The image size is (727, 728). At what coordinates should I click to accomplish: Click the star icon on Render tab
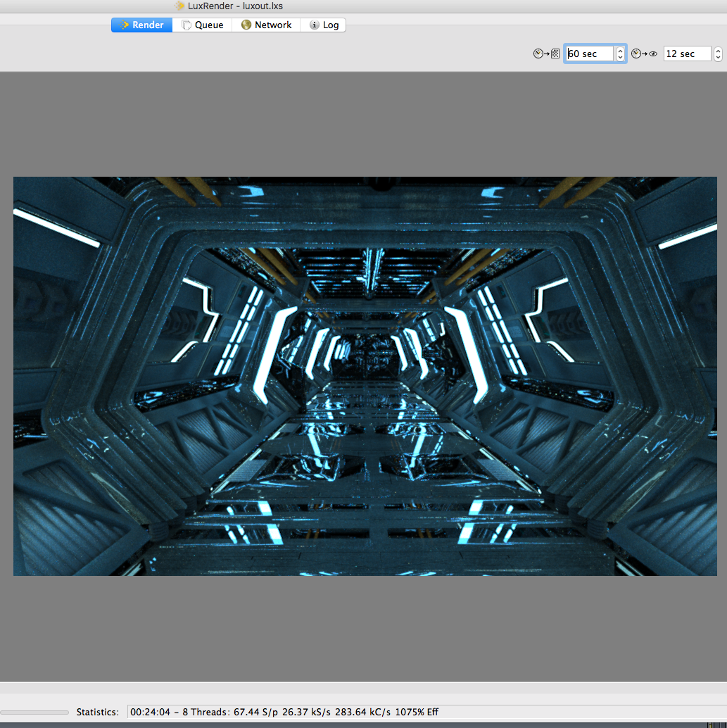[x=124, y=25]
